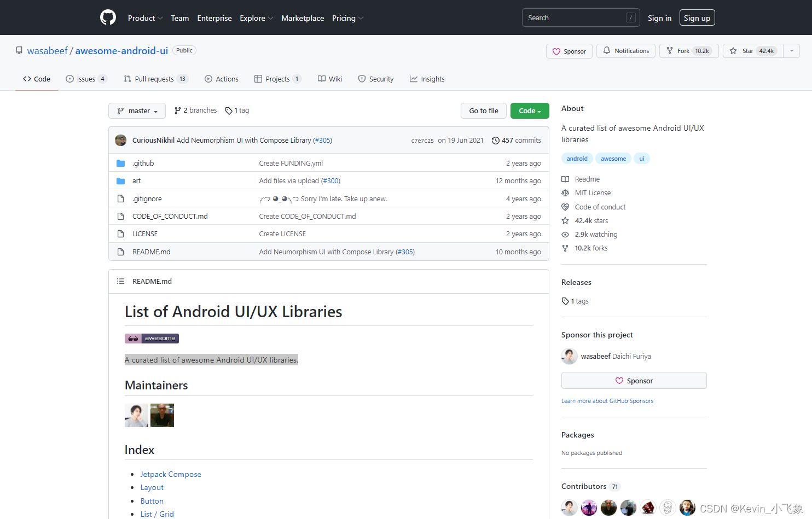Viewport: 812px width, 519px height.
Task: View the 1 tag link
Action: [x=237, y=110]
